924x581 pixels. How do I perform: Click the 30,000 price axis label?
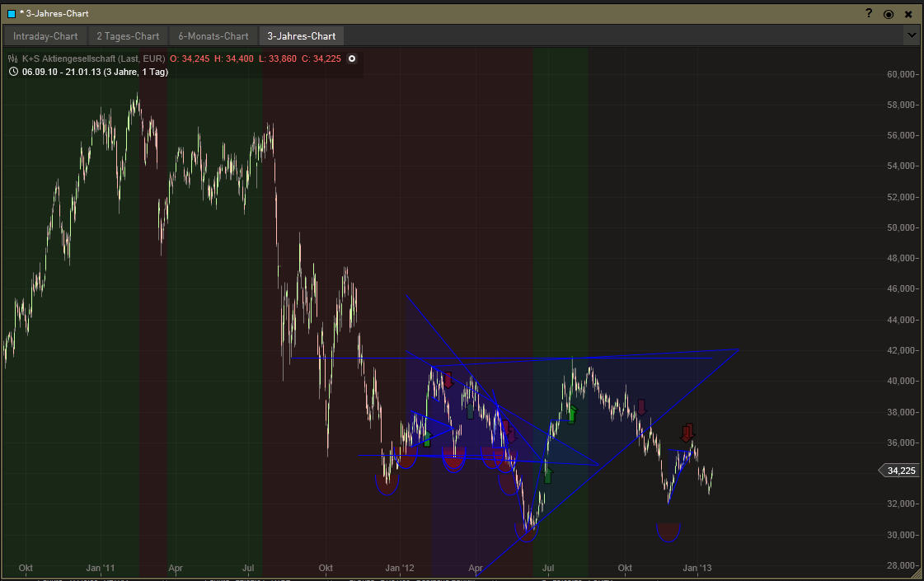tap(901, 535)
